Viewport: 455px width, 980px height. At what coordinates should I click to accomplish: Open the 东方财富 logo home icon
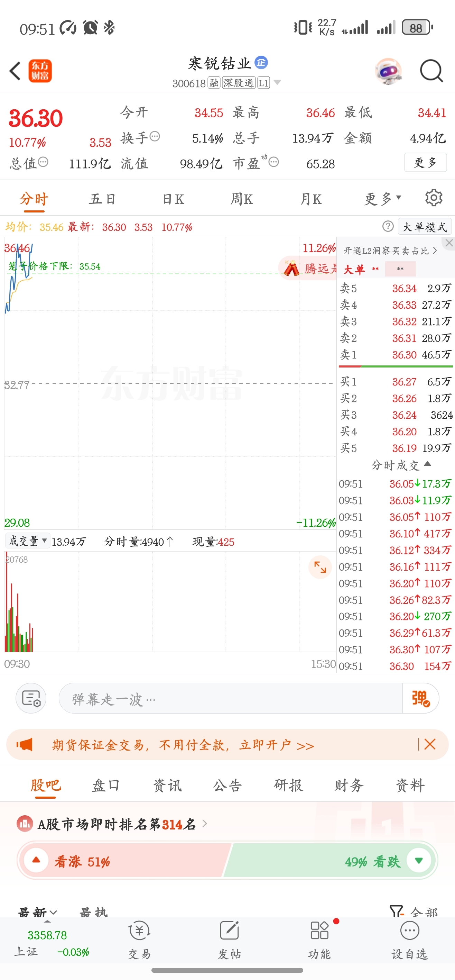click(x=40, y=71)
